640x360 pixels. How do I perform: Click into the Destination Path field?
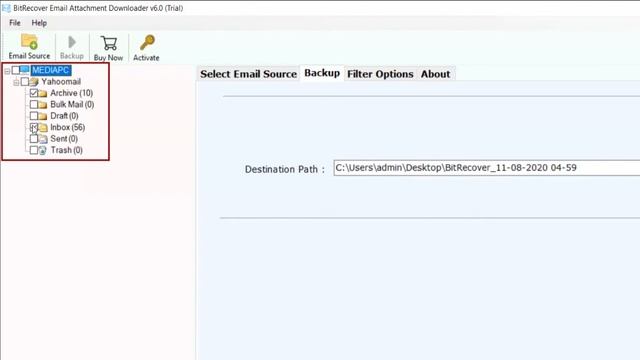(x=487, y=168)
